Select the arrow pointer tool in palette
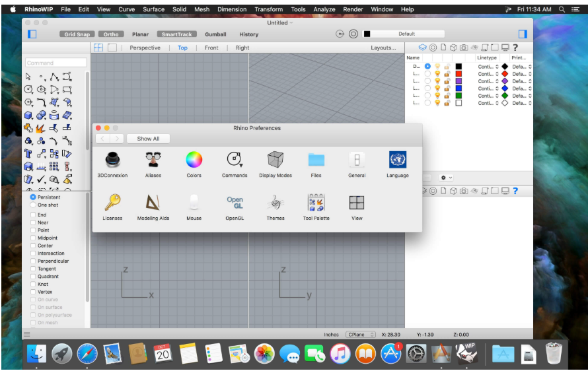Viewport: 588px width, 371px height. coord(28,77)
